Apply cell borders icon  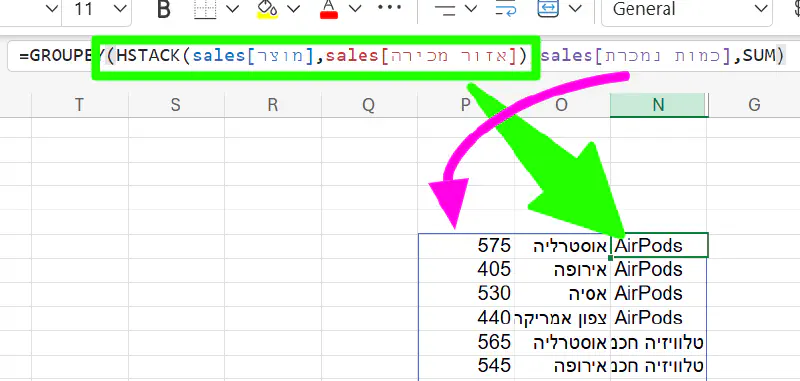coord(205,9)
